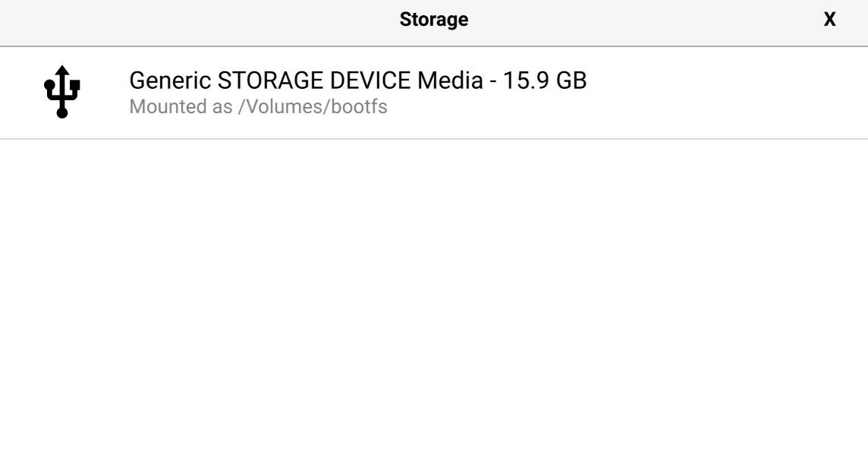
Task: Click the "Mounted as" label text
Action: [181, 107]
